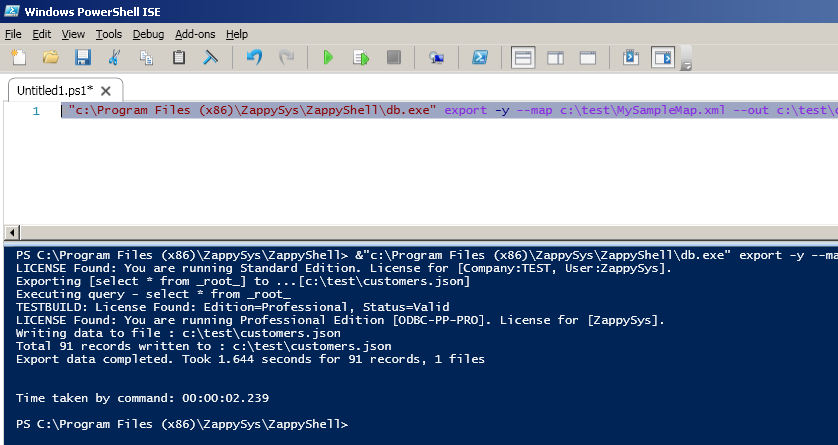Toggle Show Script Pane Maximized layout
Screen dimensions: 838x445
pos(588,57)
